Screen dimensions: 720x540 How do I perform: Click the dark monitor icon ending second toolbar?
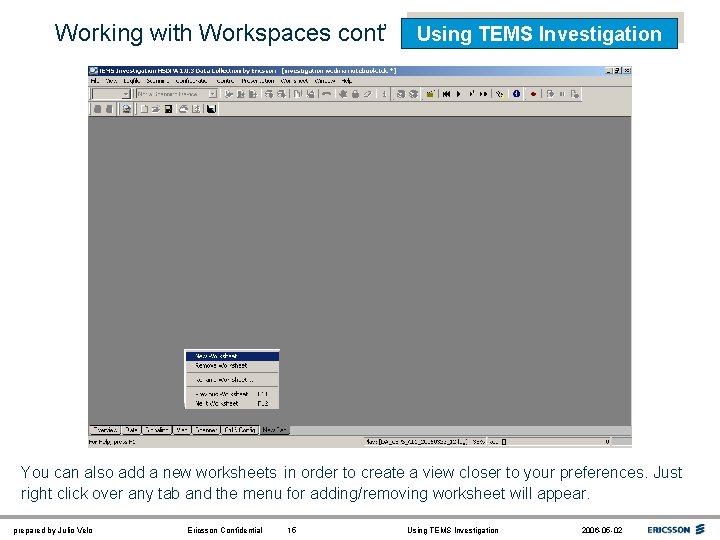[x=212, y=109]
